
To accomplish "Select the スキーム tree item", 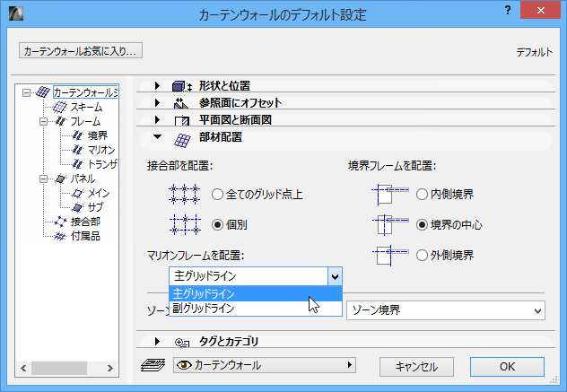I will (86, 107).
